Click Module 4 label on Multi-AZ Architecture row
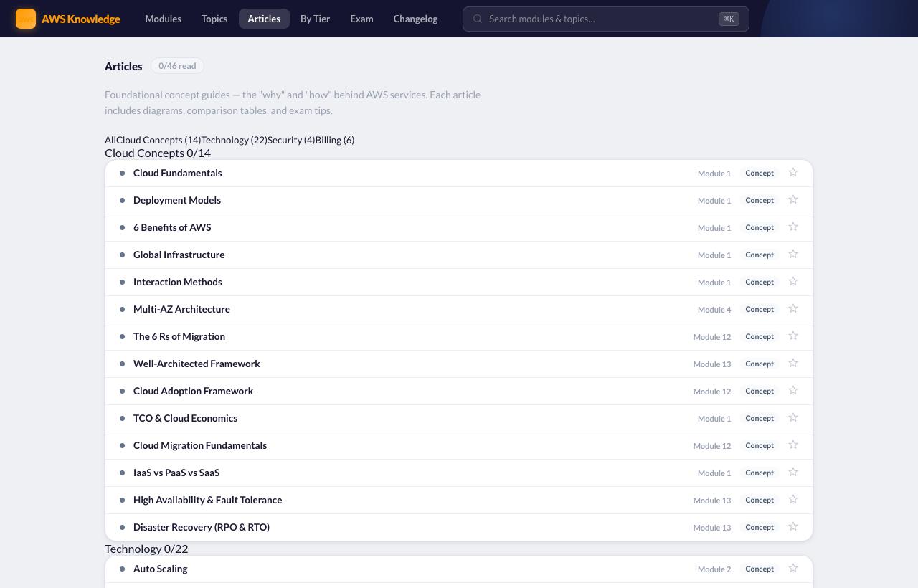The width and height of the screenshot is (918, 588). point(714,310)
